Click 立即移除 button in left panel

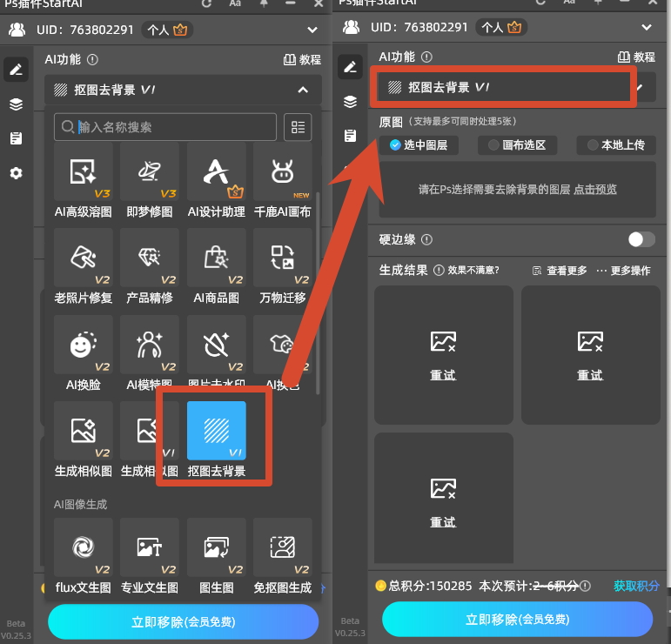click(183, 621)
